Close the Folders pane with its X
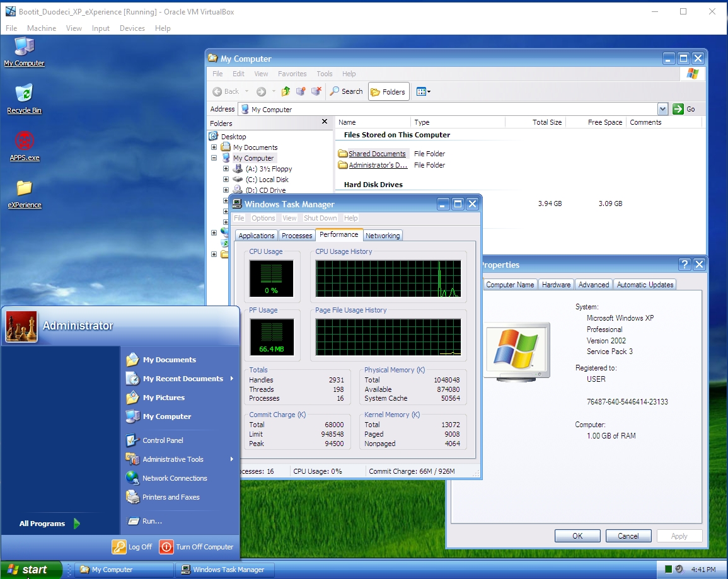Image resolution: width=728 pixels, height=579 pixels. (325, 122)
